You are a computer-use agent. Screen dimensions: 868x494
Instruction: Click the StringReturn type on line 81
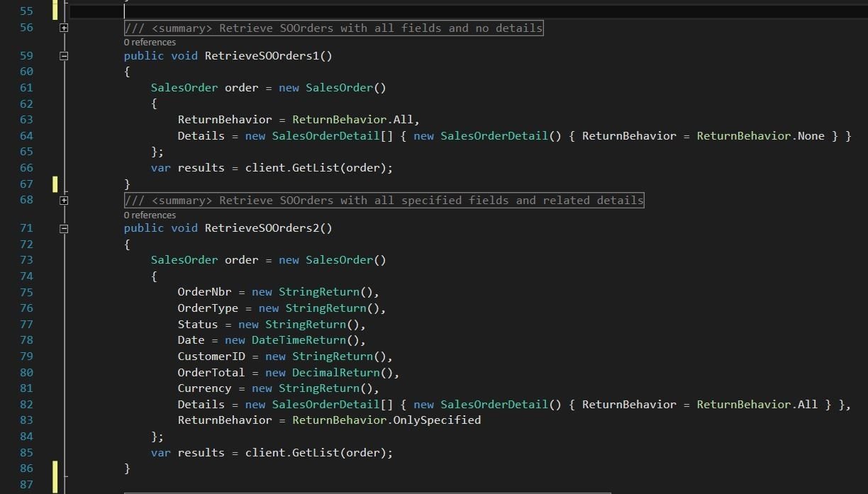319,388
